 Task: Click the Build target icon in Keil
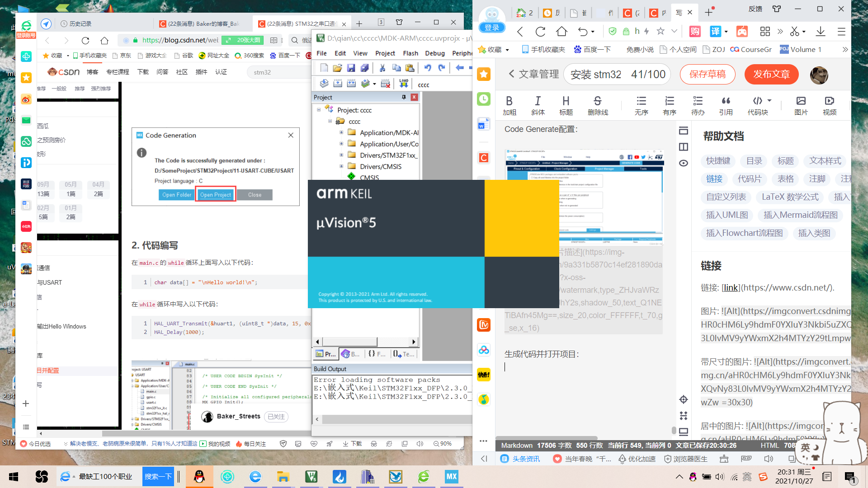point(338,84)
